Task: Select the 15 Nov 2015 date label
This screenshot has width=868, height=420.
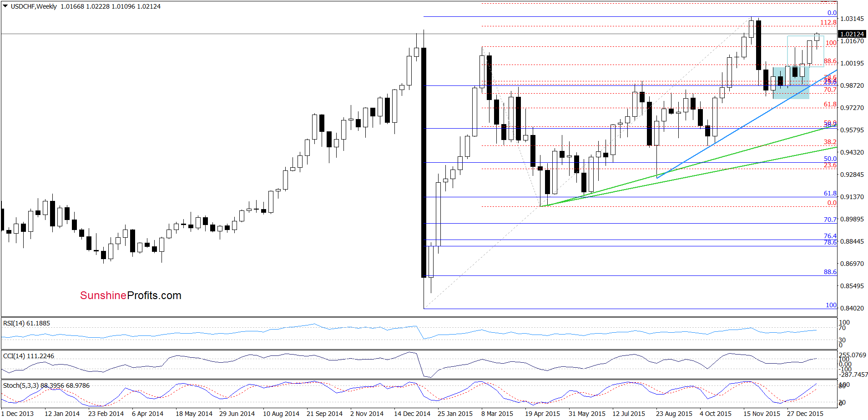Action: (x=762, y=414)
